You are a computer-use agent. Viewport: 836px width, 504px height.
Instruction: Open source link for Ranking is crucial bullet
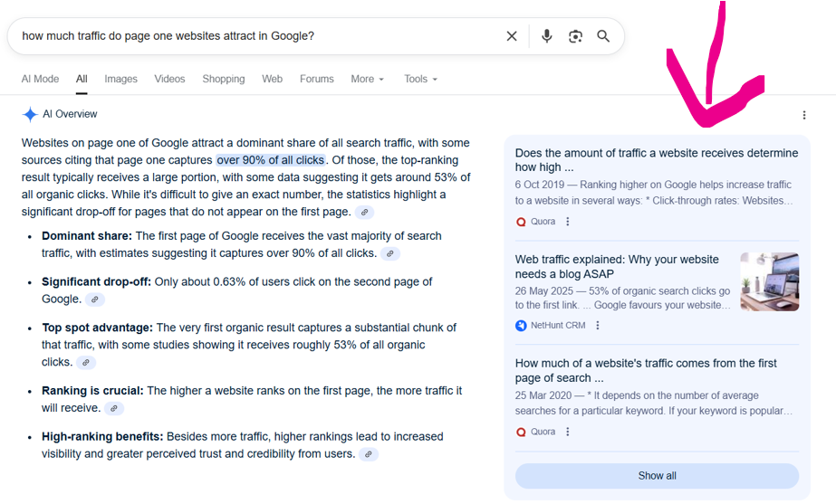pos(113,409)
